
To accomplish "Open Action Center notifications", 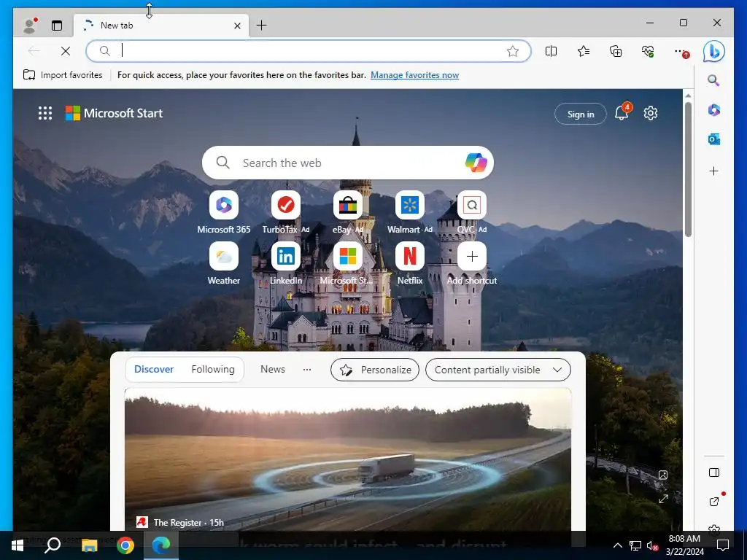I will (723, 545).
